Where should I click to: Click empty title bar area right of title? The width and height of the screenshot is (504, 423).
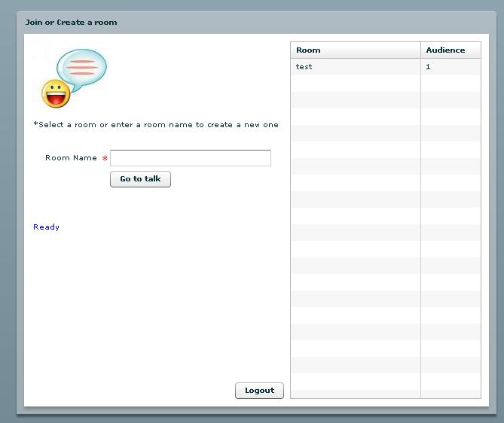pos(301,23)
